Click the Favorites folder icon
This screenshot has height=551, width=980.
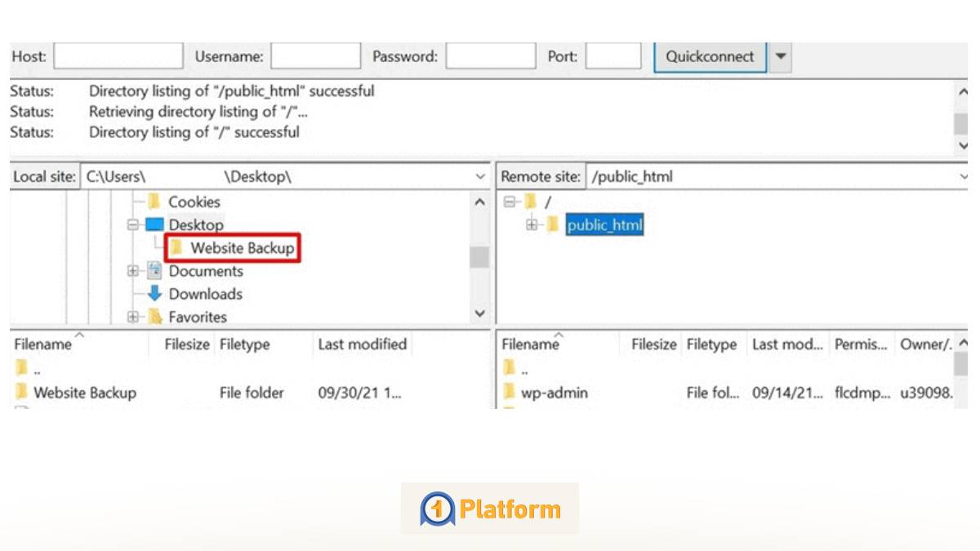pos(156,317)
